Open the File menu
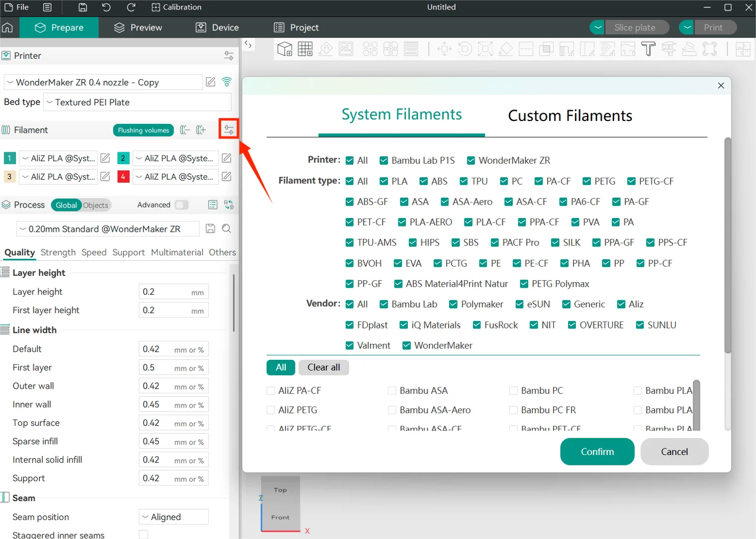 click(x=17, y=7)
